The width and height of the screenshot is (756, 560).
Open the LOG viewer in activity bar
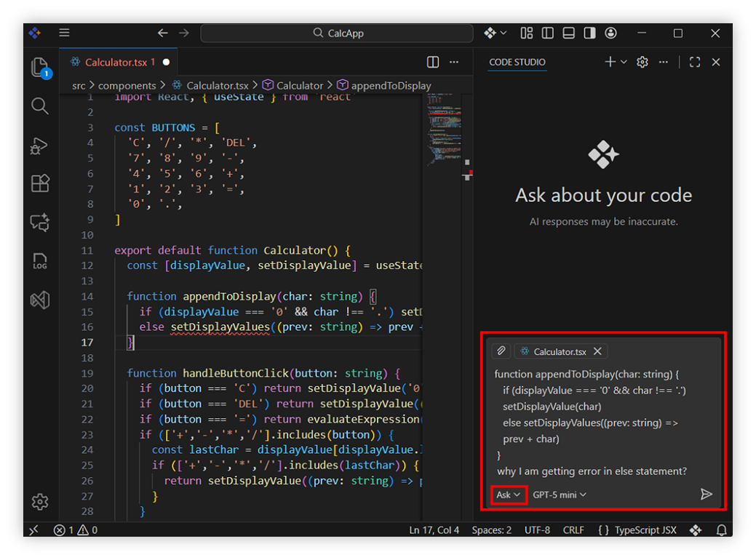[40, 261]
